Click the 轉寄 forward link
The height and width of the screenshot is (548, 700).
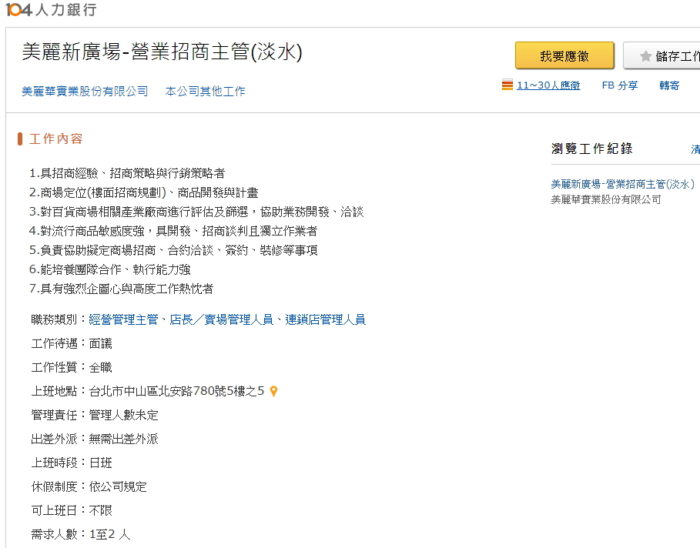(x=669, y=85)
